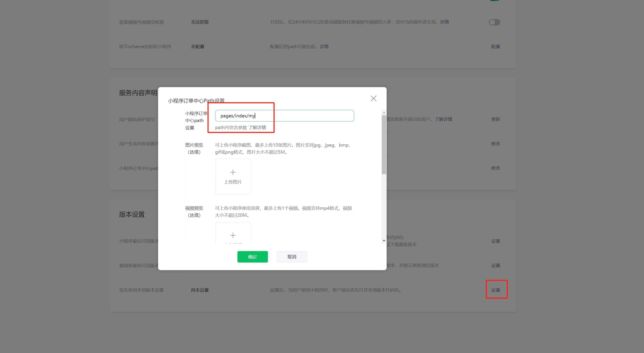Image resolution: width=644 pixels, height=353 pixels.
Task: Click the 优先使用本地版本设置 label
Action: [141, 290]
